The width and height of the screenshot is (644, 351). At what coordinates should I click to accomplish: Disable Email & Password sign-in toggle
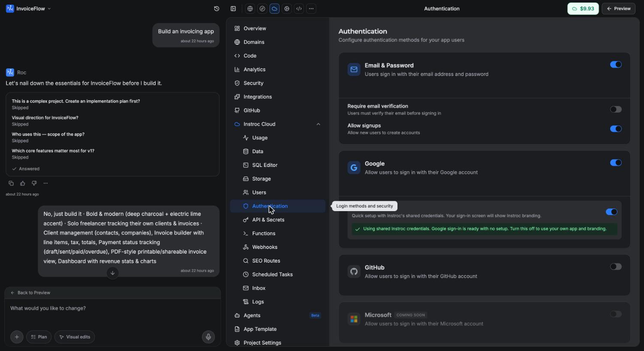pos(616,64)
